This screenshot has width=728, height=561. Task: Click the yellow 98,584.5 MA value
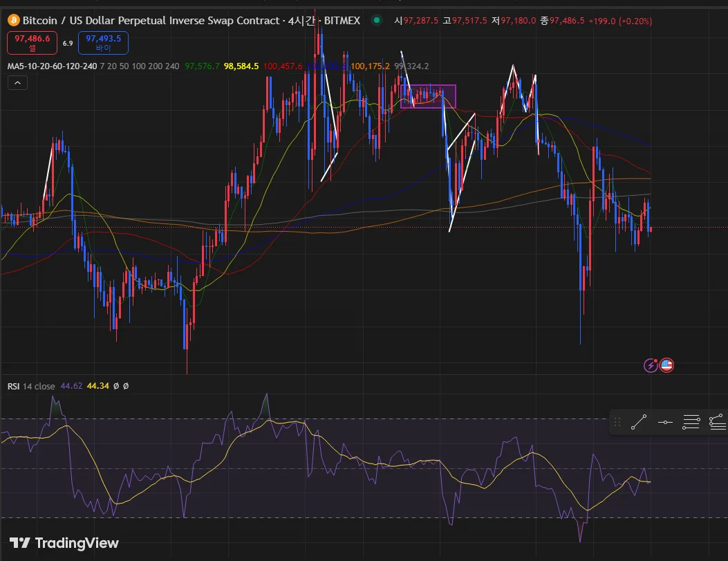click(241, 66)
